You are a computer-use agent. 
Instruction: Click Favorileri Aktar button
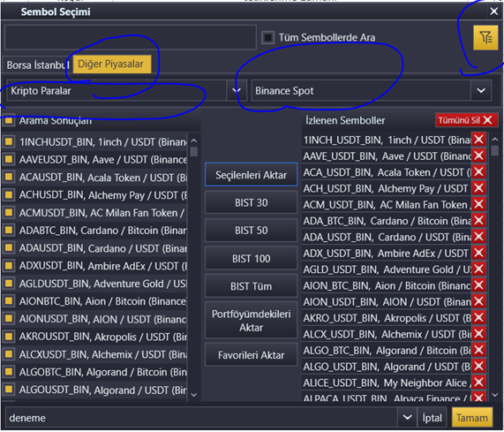(251, 355)
